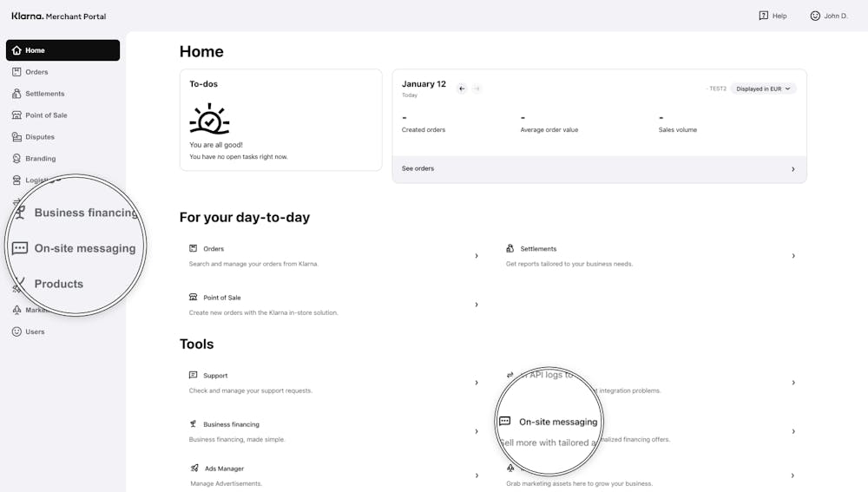Click the 'Support' card title
The image size is (868, 492).
[x=215, y=376]
